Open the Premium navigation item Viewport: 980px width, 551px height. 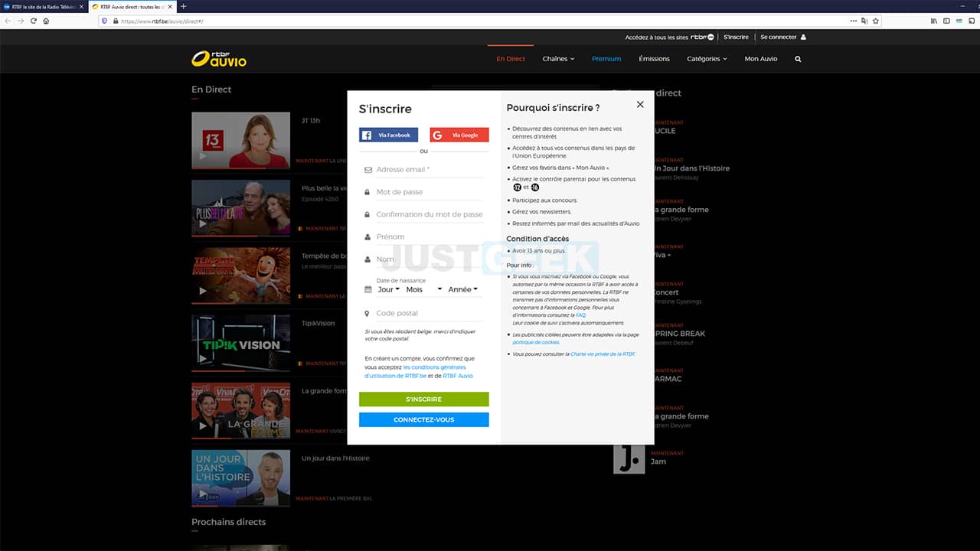coord(606,59)
